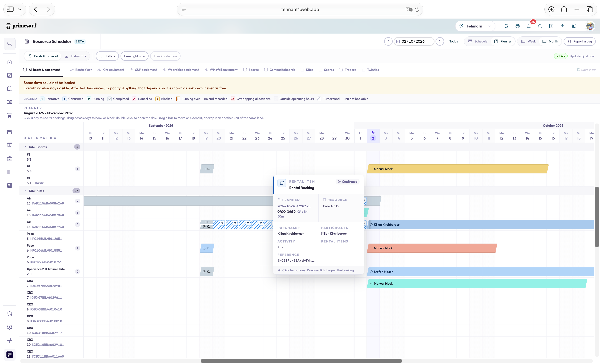600x364 pixels.
Task: Click Report a bug button
Action: point(579,41)
